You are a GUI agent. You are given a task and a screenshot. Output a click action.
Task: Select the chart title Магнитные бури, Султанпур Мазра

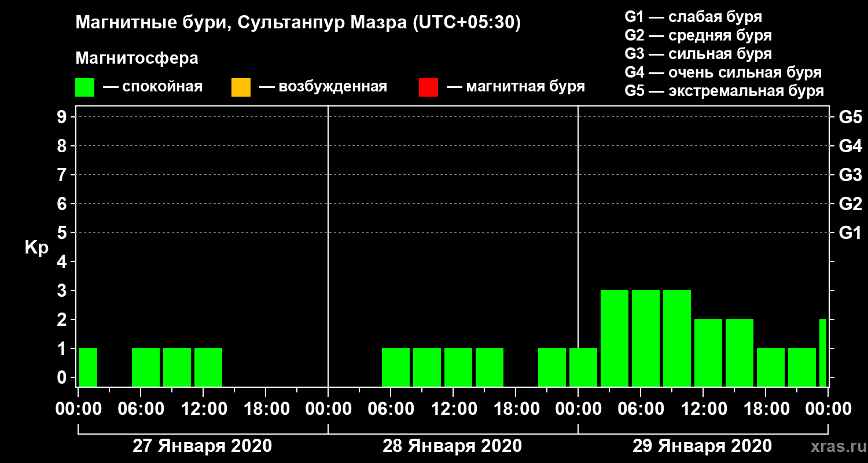point(299,23)
